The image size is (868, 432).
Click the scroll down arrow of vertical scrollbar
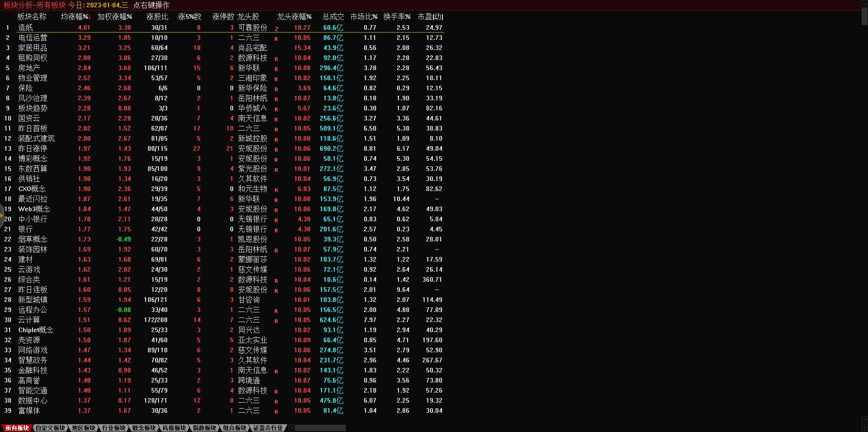864,420
